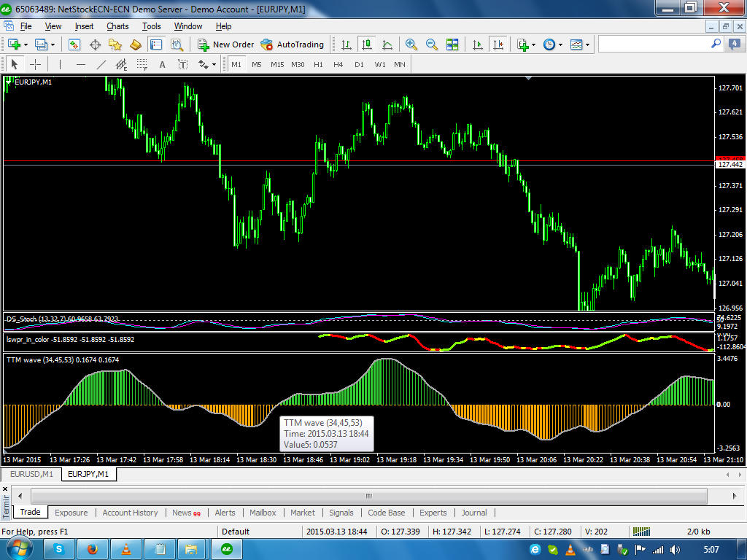The width and height of the screenshot is (747, 560).
Task: Click the New Order button
Action: pyautogui.click(x=225, y=44)
